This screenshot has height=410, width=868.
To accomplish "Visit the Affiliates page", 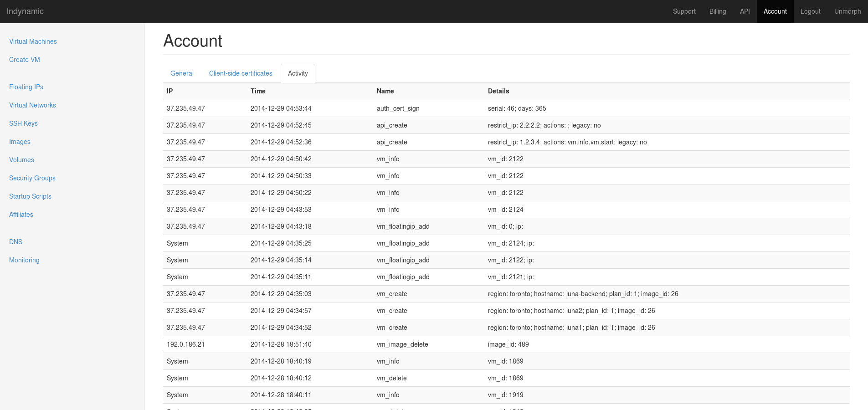I will (x=21, y=215).
